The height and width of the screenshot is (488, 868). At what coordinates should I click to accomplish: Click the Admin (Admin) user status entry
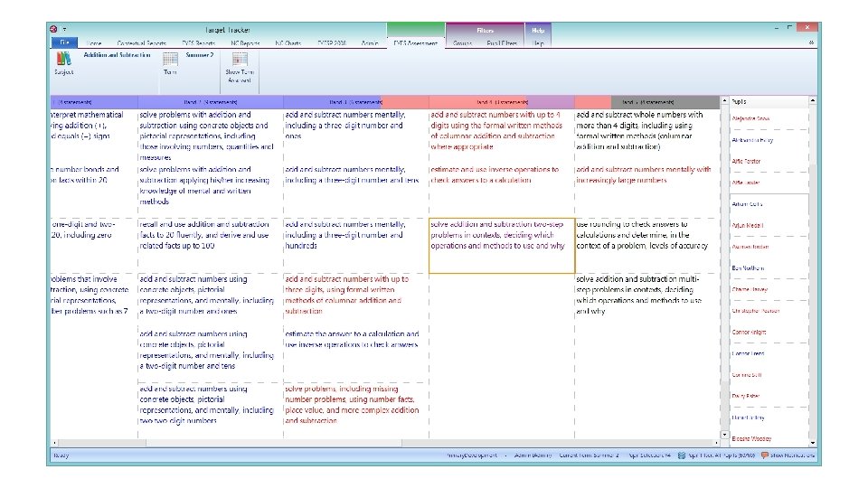[x=533, y=455]
